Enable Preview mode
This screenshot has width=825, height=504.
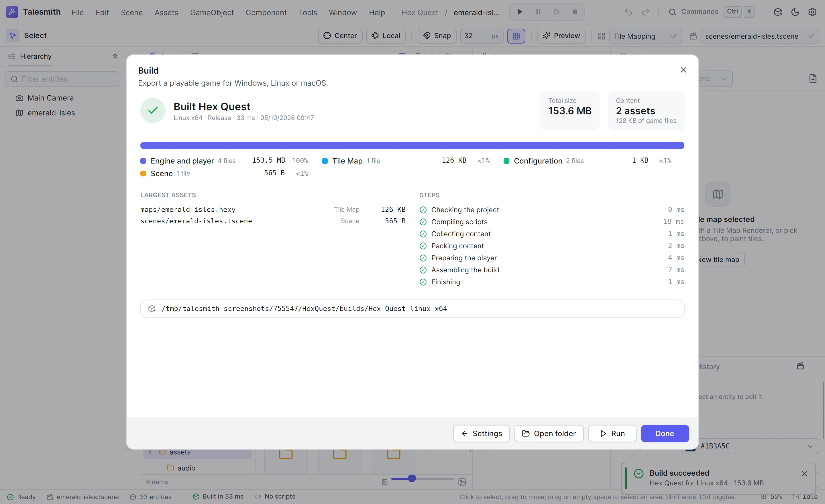click(561, 36)
